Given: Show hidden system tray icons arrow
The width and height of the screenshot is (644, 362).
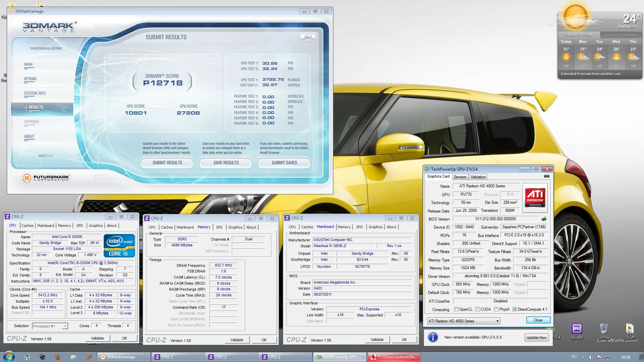Looking at the screenshot, I should [583, 357].
